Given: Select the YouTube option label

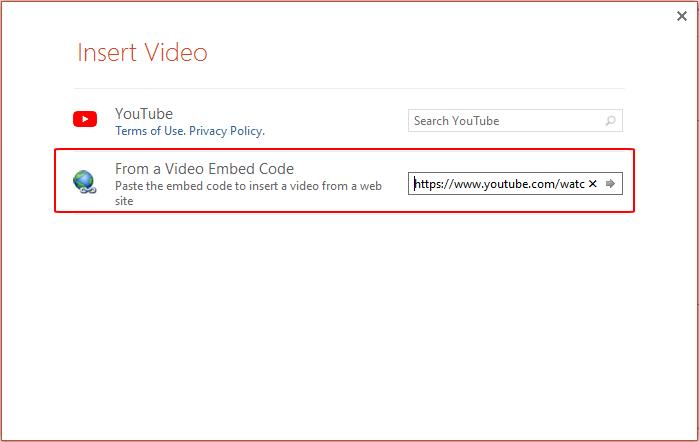Looking at the screenshot, I should (x=144, y=114).
